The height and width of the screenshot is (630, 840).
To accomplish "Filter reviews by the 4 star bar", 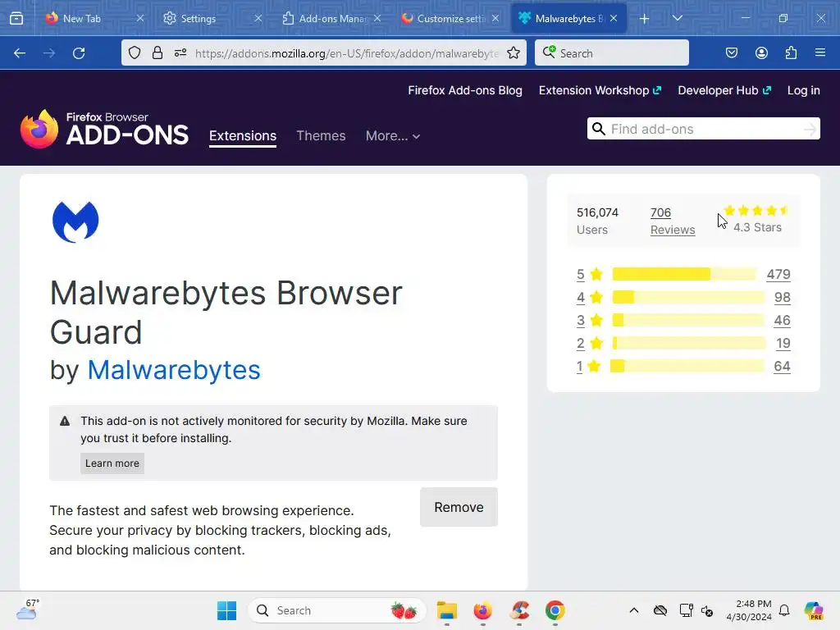I will click(x=688, y=297).
